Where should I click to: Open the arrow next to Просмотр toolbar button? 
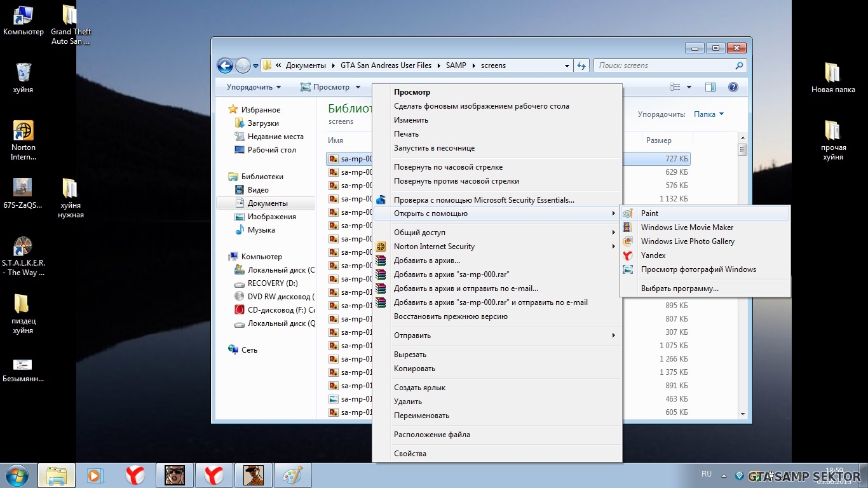coord(358,87)
